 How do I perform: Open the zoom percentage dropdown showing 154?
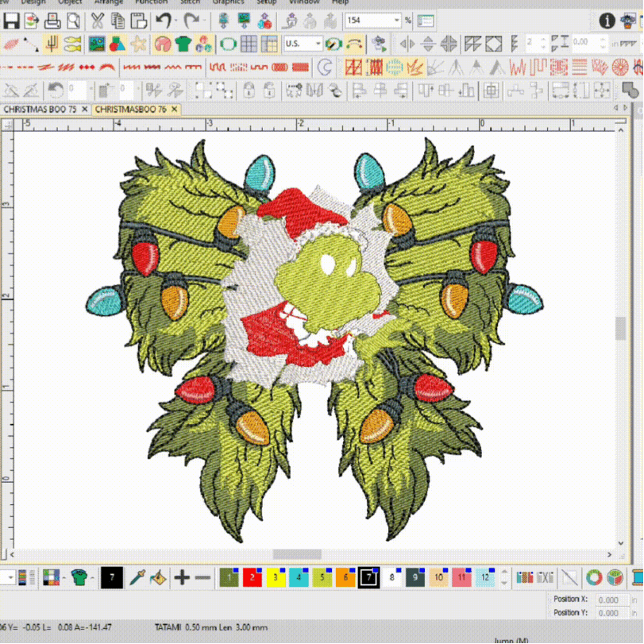click(396, 21)
